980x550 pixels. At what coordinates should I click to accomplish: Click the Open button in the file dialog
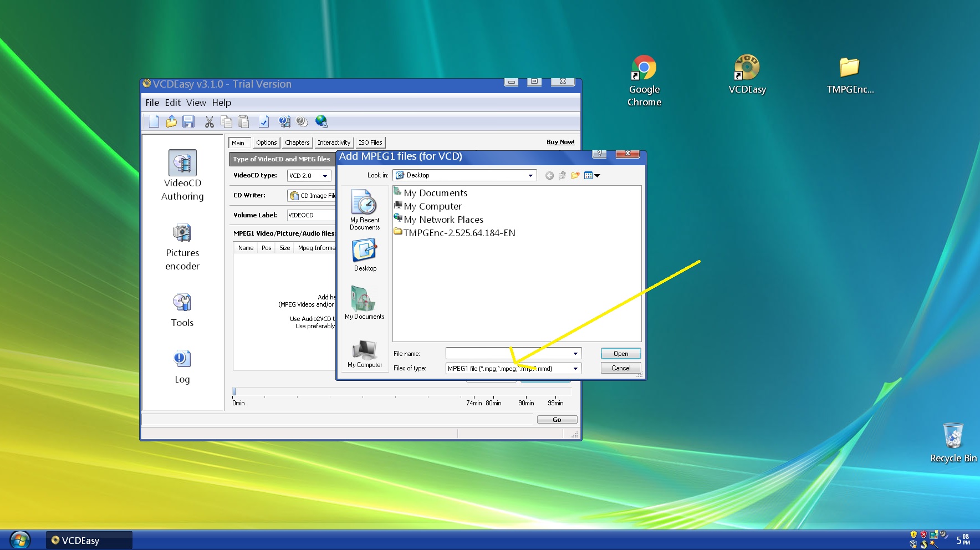point(621,354)
